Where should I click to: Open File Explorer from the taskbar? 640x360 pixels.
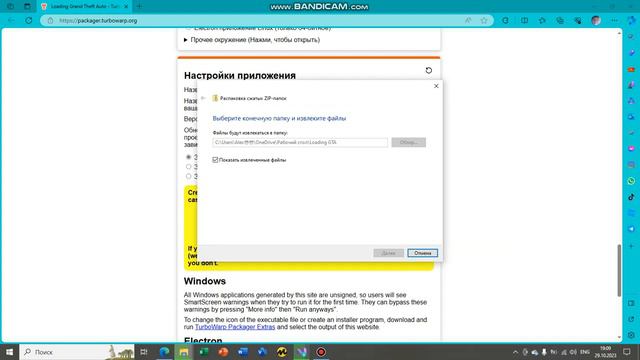pyautogui.click(x=184, y=351)
